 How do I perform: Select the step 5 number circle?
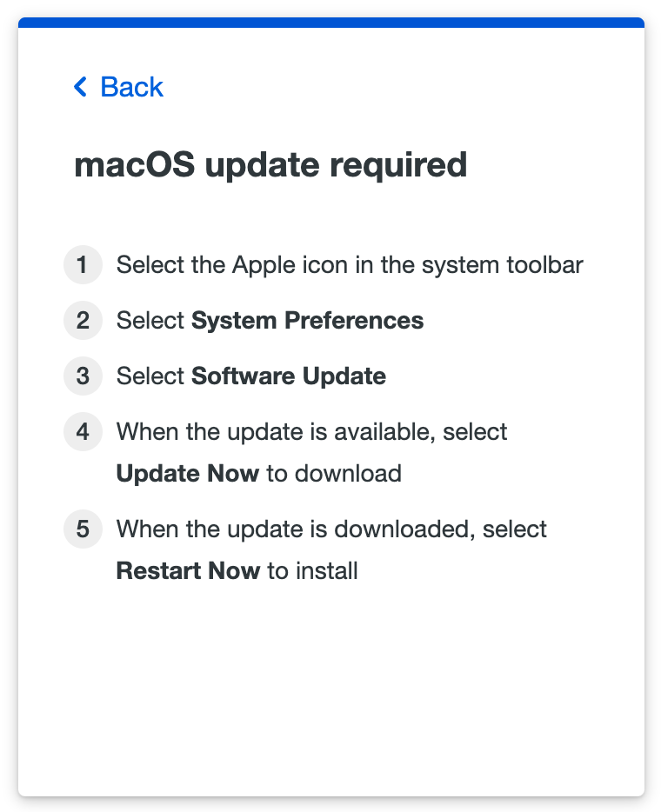click(83, 529)
